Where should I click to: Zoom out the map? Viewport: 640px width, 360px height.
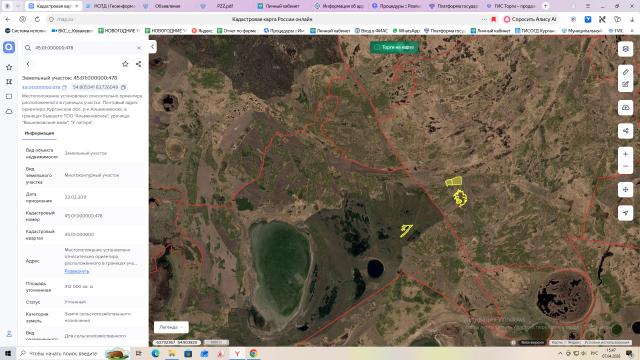(625, 167)
